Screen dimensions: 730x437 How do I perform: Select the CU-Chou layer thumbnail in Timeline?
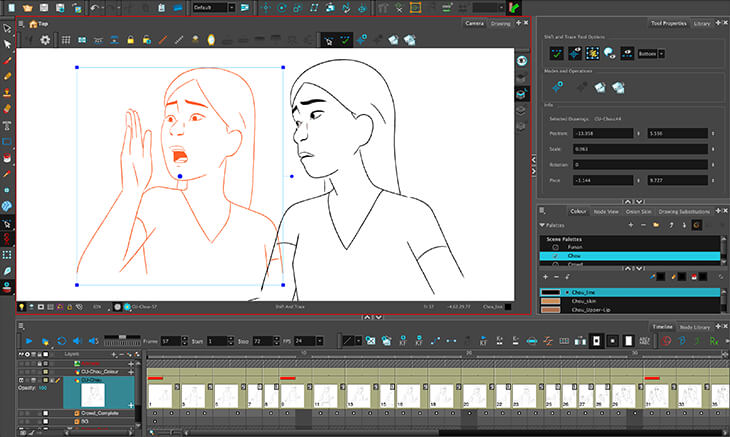92,396
